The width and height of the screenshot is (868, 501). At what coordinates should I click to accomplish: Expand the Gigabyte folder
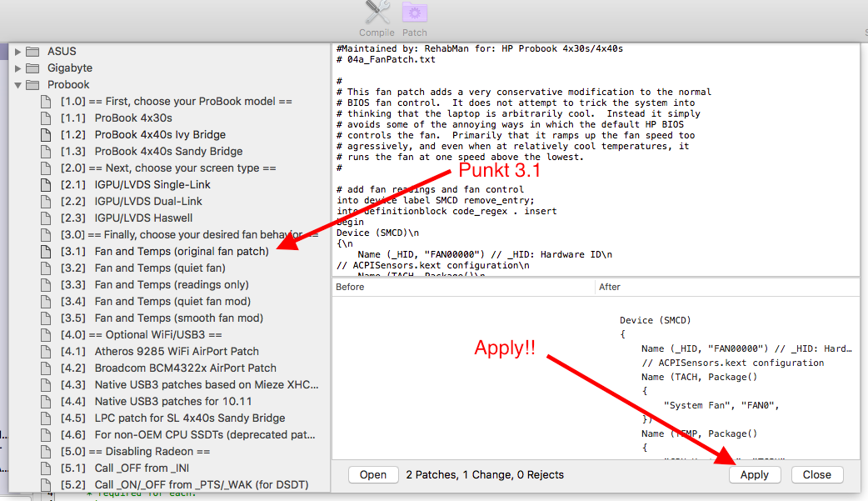pyautogui.click(x=17, y=68)
